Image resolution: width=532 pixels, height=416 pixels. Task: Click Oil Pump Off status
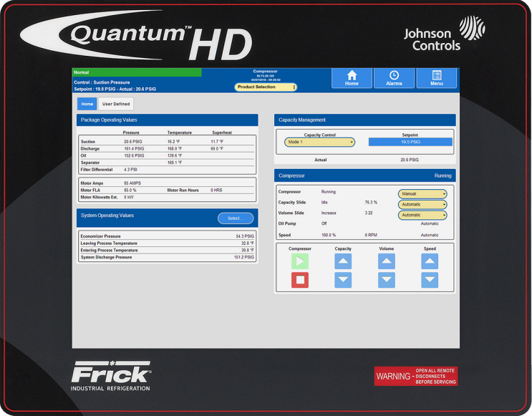pyautogui.click(x=324, y=223)
